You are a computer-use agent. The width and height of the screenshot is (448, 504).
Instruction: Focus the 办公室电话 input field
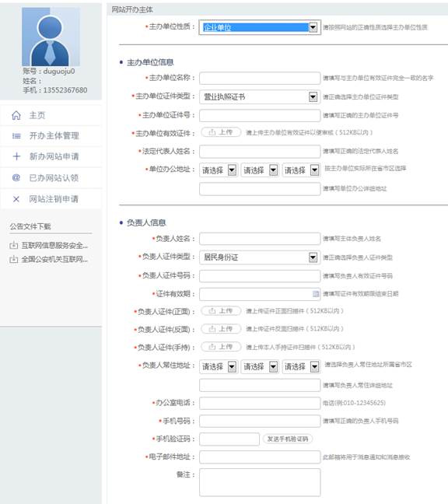point(260,403)
